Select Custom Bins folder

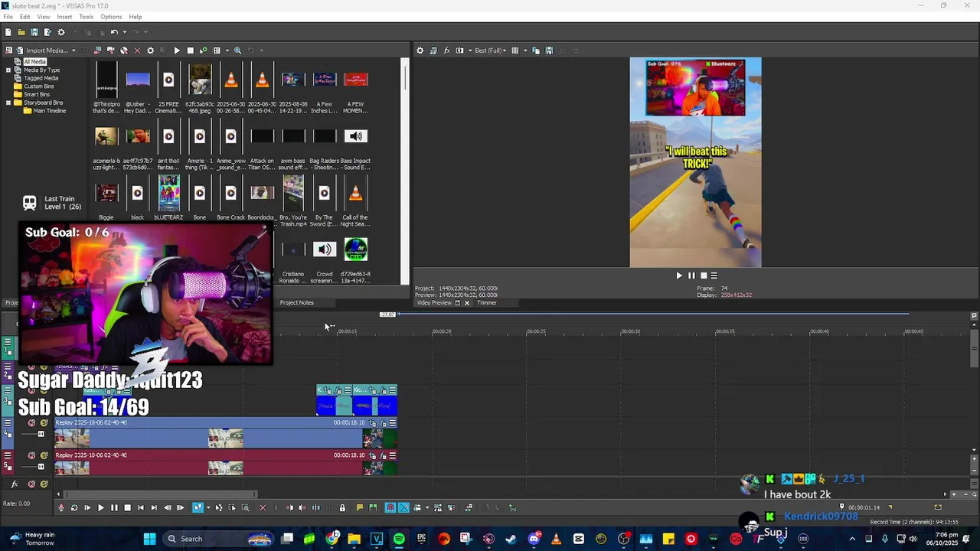[x=38, y=86]
